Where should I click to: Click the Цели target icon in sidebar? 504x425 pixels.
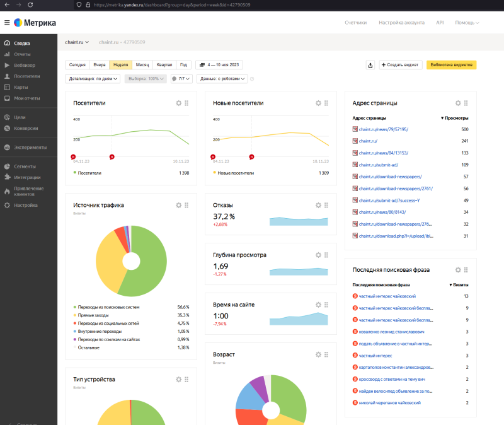point(7,117)
